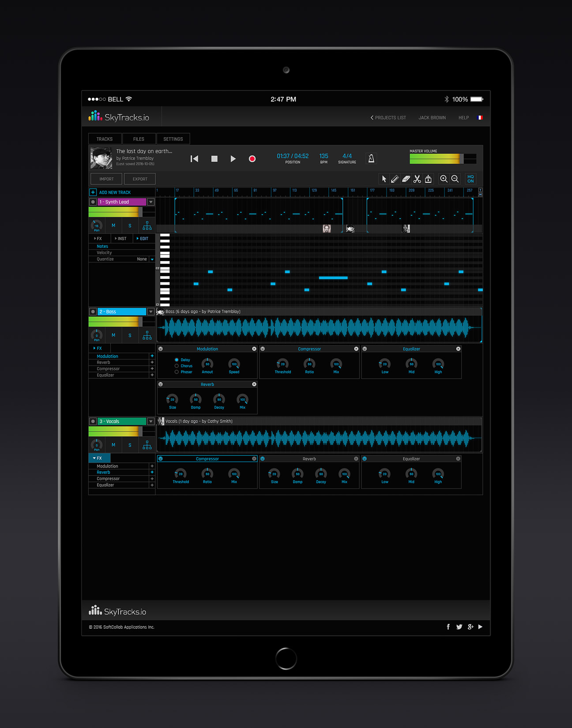Open Bass track dropdown arrow
Viewport: 572px width, 728px height.
click(x=151, y=312)
